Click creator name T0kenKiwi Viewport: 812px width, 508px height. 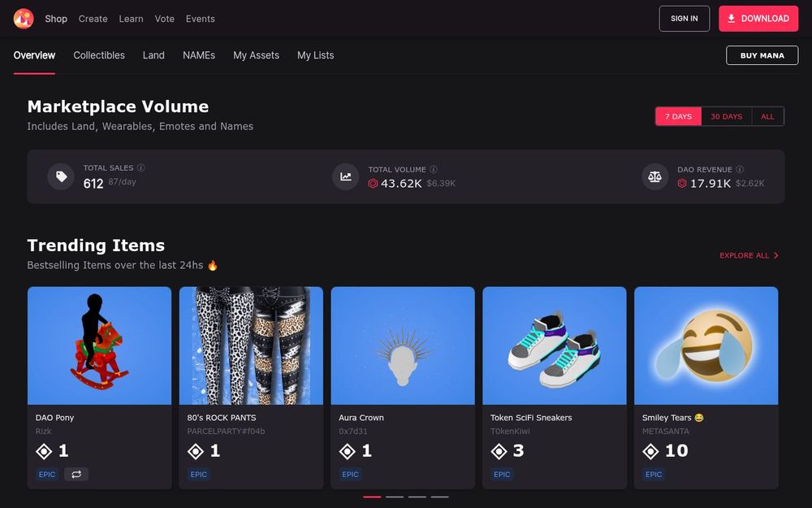(510, 432)
